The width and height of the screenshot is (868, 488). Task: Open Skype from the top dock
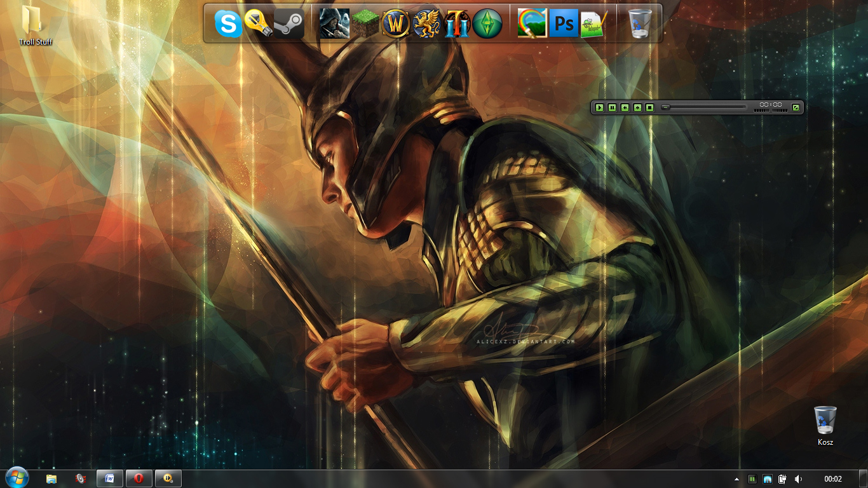pos(228,24)
